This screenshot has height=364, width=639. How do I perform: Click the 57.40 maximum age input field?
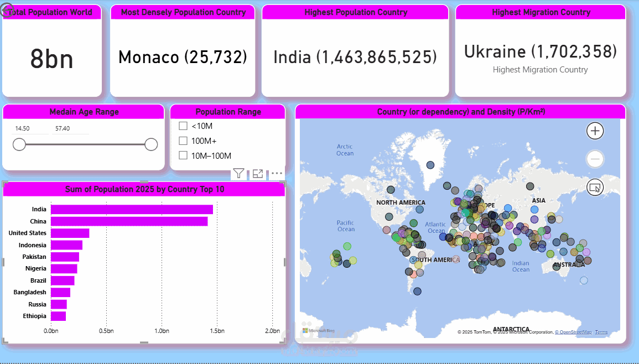pos(70,128)
